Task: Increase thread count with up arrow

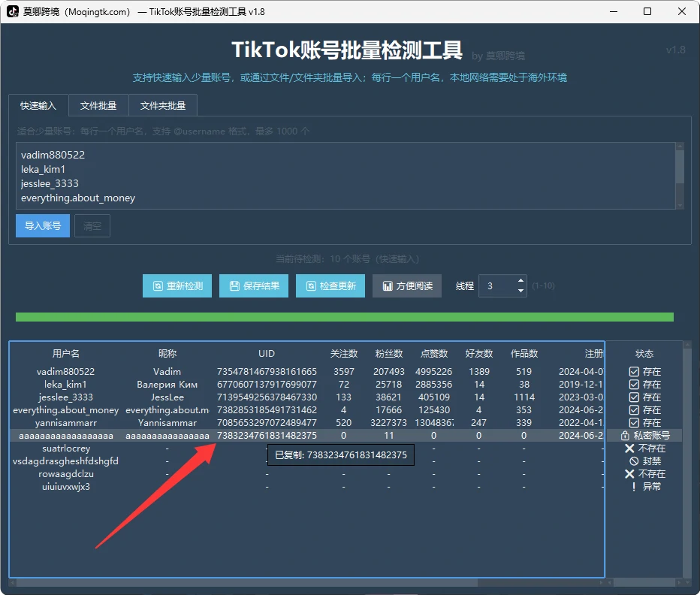Action: point(520,280)
